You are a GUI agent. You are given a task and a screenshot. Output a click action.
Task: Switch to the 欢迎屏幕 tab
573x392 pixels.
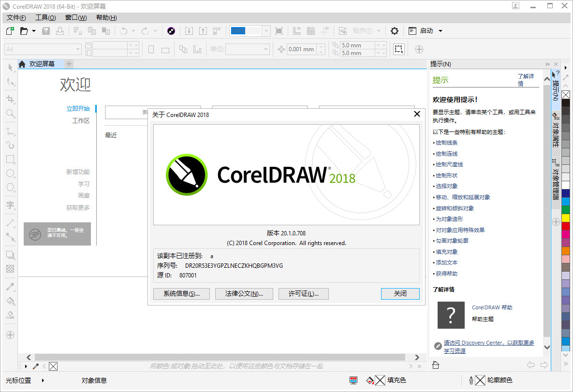(x=42, y=64)
